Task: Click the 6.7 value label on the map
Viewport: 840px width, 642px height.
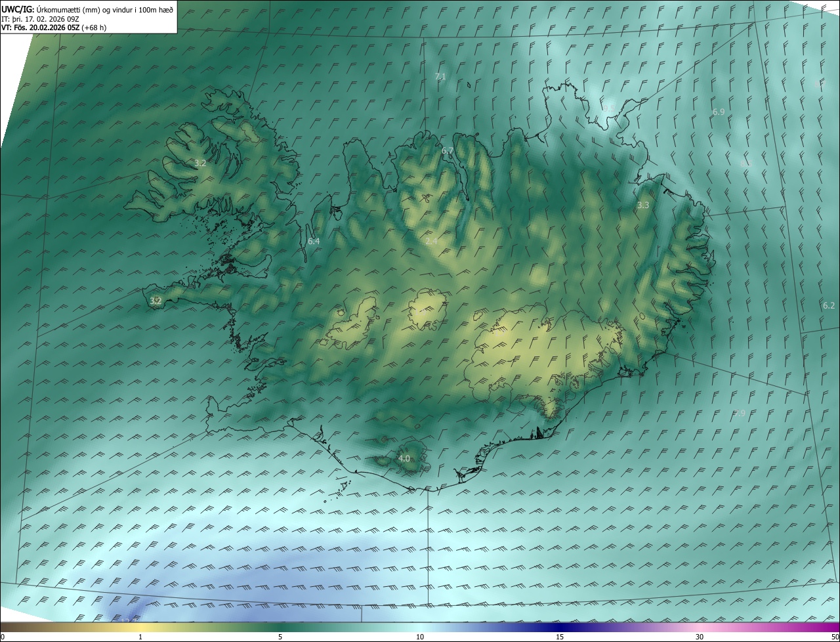Action: click(448, 151)
